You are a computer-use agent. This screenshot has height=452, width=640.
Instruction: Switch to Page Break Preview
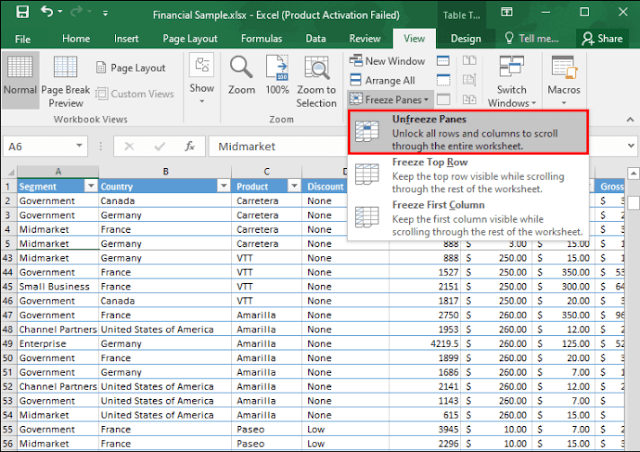[x=65, y=81]
